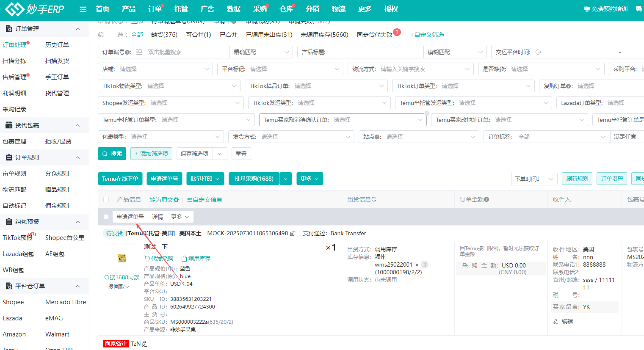Tick the select-all checkbox in table header
Screen dimensions: 644x350
(x=106, y=200)
